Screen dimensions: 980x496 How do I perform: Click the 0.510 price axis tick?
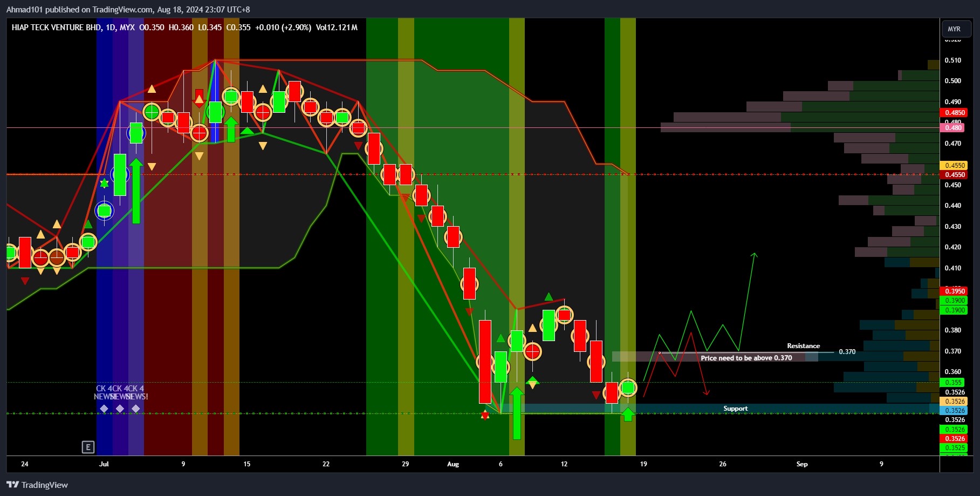pos(952,60)
